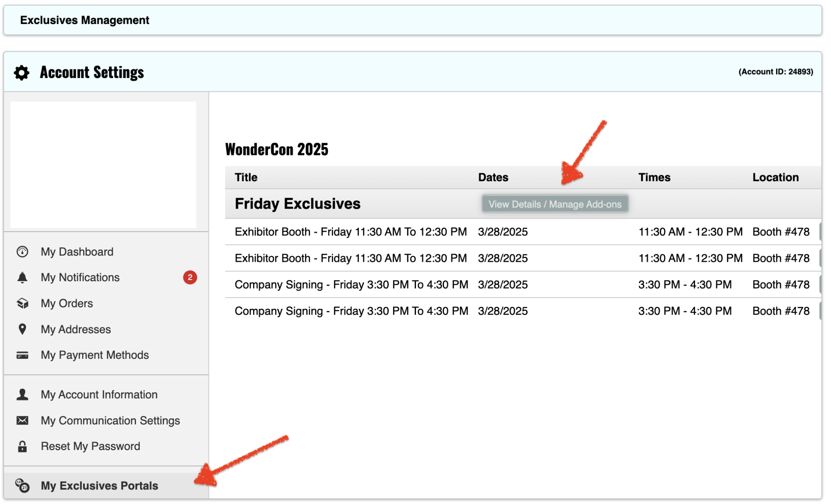This screenshot has width=831, height=504.
Task: Click the envelope communication settings icon
Action: pyautogui.click(x=22, y=420)
